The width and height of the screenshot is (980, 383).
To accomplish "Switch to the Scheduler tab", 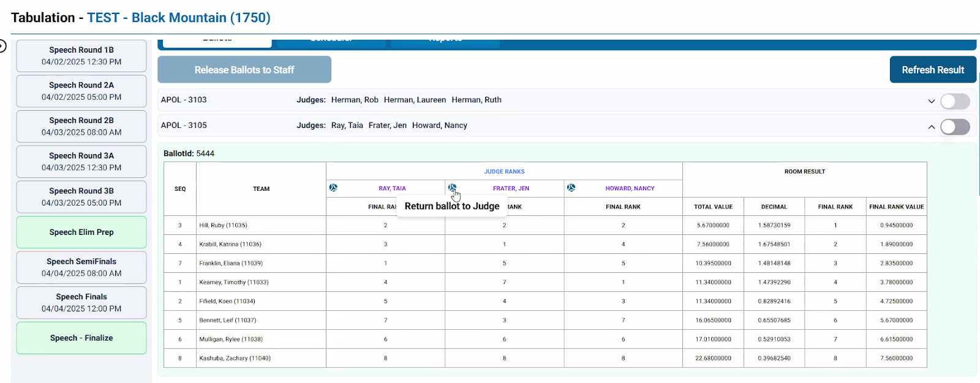I will [331, 42].
